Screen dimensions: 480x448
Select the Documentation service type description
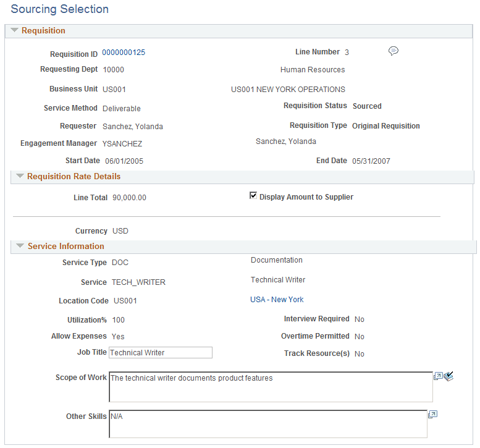(276, 260)
